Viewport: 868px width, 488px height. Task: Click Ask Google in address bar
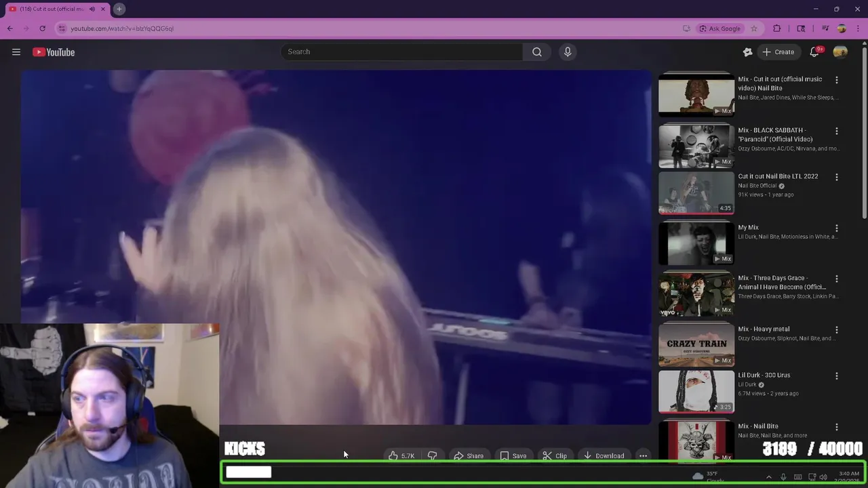pyautogui.click(x=719, y=28)
